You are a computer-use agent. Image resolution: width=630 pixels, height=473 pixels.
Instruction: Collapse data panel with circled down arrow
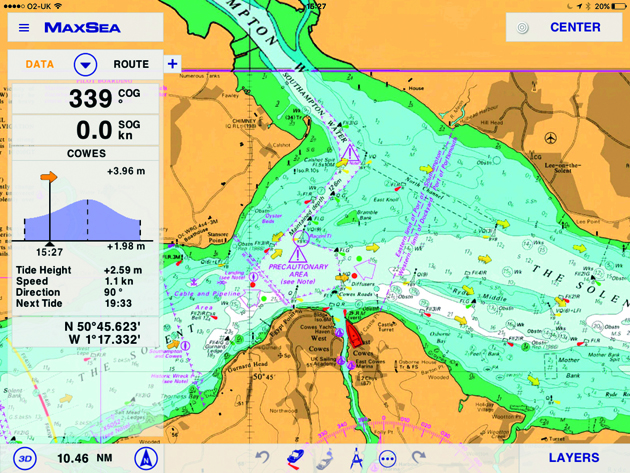(85, 64)
